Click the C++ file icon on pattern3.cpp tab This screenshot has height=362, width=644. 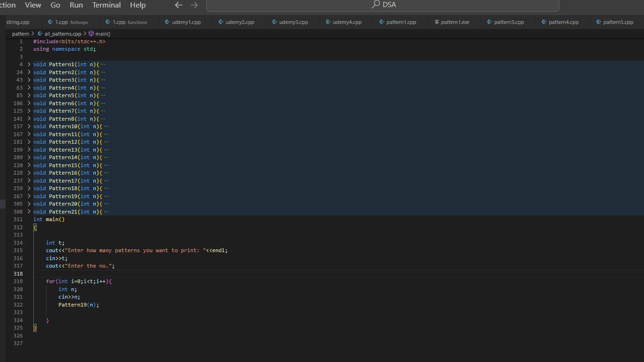pos(489,22)
